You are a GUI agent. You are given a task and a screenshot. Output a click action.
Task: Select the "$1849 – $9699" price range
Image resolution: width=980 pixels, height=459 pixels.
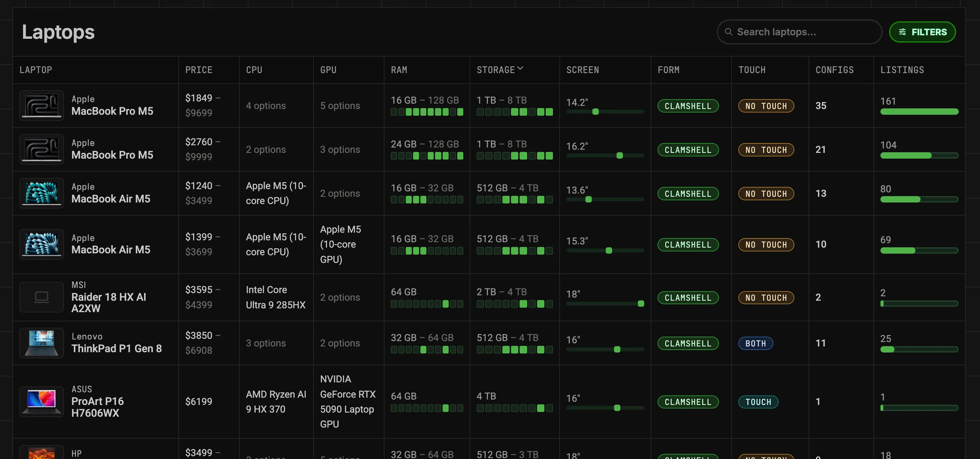click(203, 105)
